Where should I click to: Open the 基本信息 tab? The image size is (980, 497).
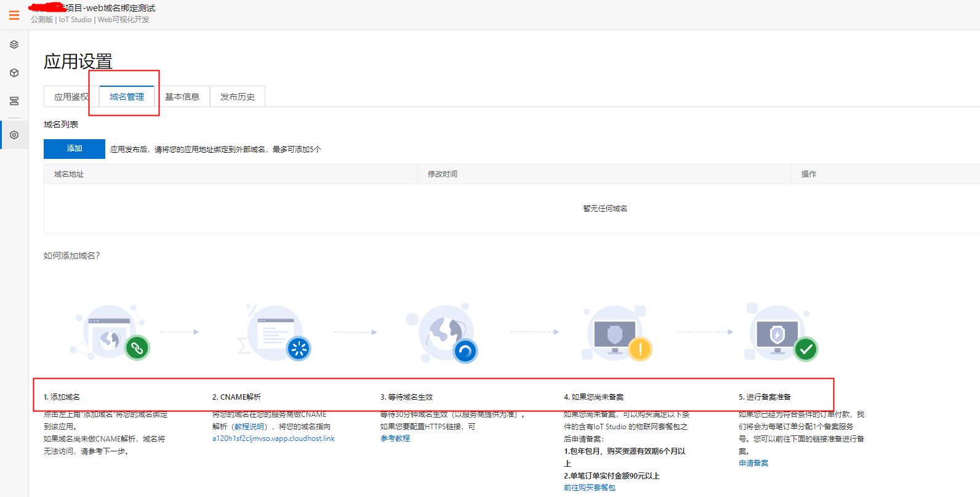[182, 97]
